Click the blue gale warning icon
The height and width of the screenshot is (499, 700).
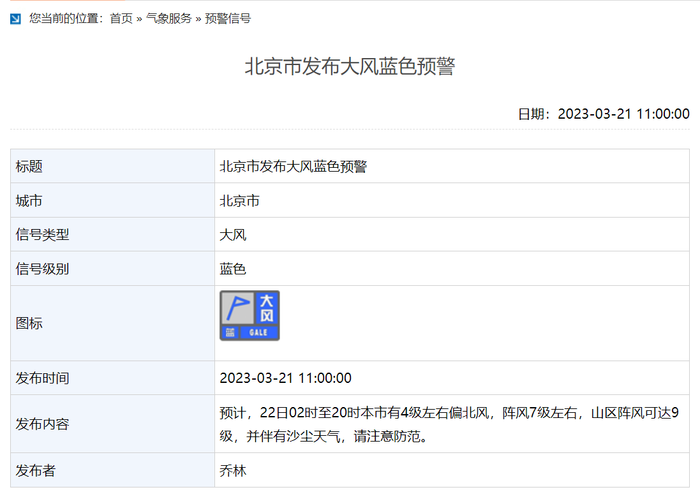(x=249, y=316)
